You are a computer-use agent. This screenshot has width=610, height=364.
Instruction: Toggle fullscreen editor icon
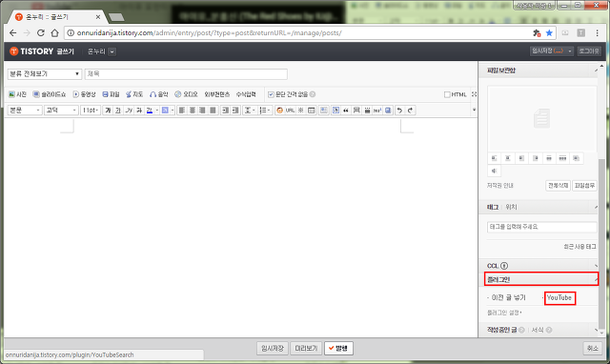pyautogui.click(x=474, y=94)
